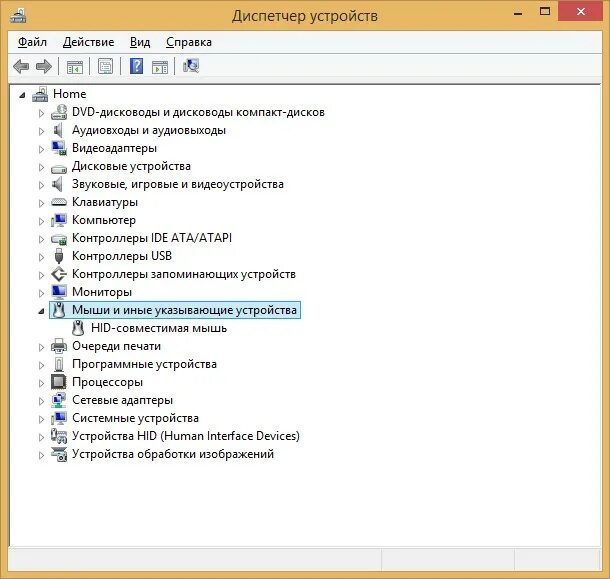Scan for hardware changes toolbar icon
Viewport: 610px width, 579px height.
[191, 66]
